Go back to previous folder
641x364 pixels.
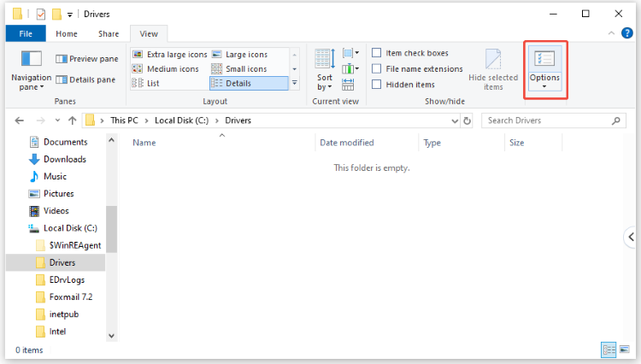coord(19,120)
